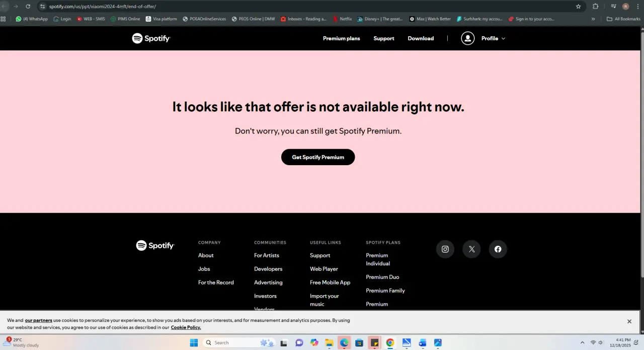Open Premium Duo plan link
This screenshot has height=350, width=644.
tap(382, 277)
